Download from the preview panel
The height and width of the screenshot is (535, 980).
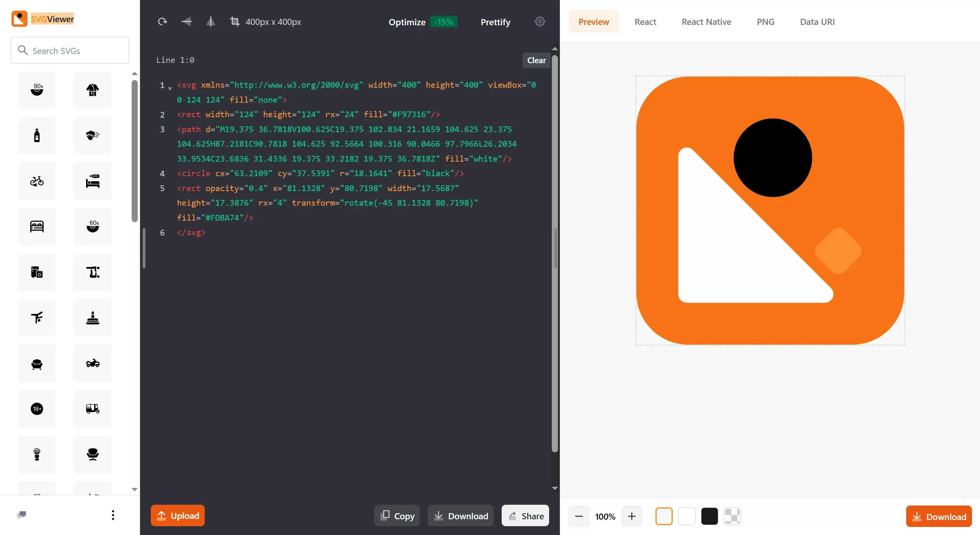pyautogui.click(x=939, y=517)
